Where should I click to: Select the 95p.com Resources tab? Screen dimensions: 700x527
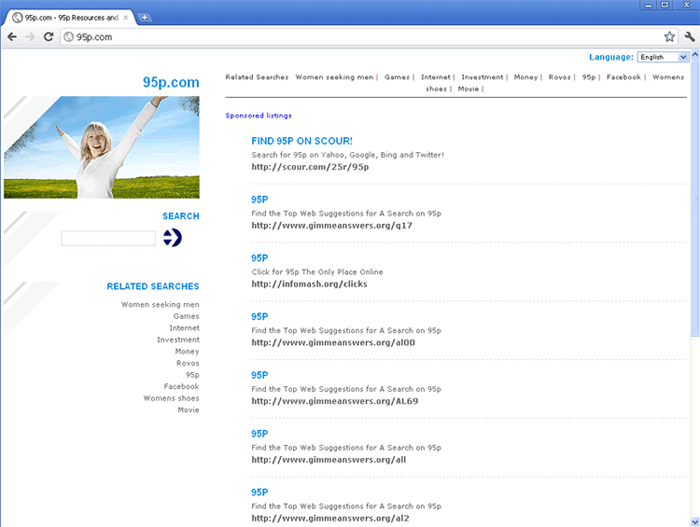click(x=65, y=17)
